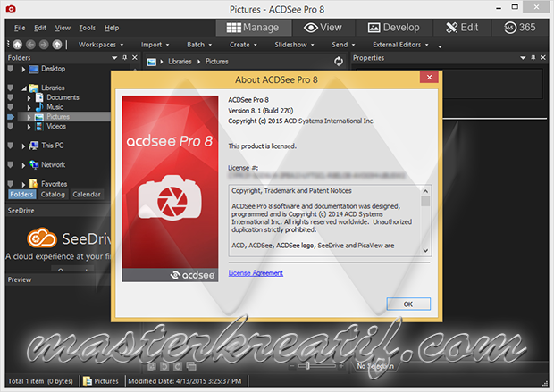Open the License Agreement link
Image resolution: width=554 pixels, height=392 pixels.
tap(256, 273)
